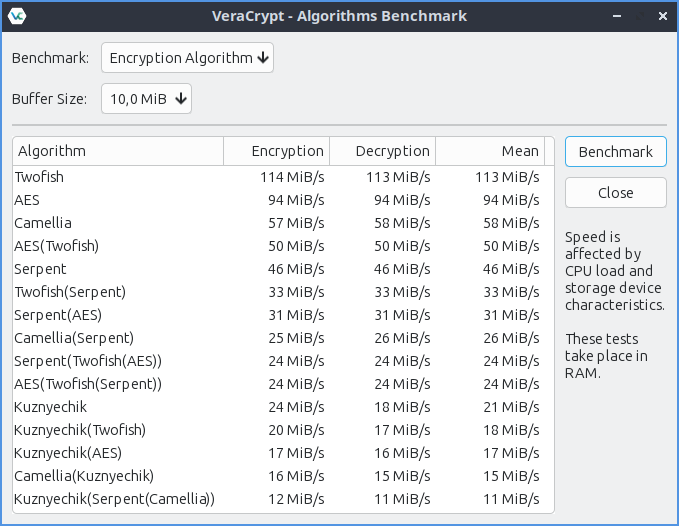Click Kuznyechik mean value 21 MiB/s
Screen dimensions: 679x526
[511, 407]
